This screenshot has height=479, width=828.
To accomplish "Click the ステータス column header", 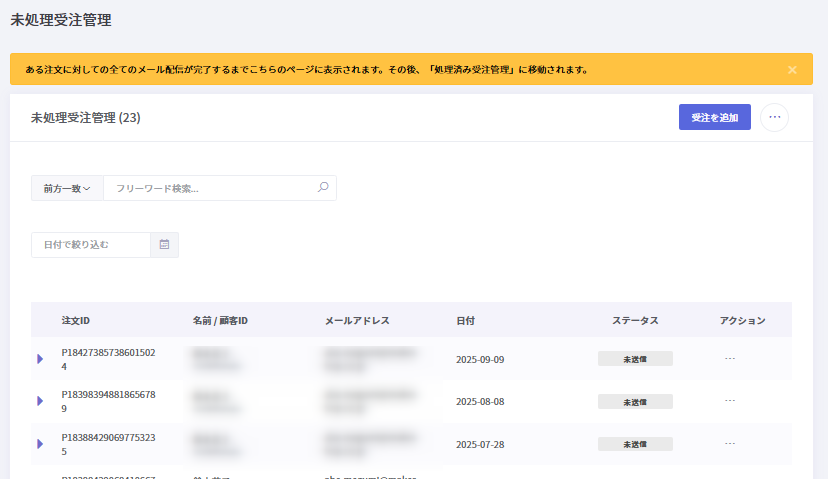I will 635,320.
